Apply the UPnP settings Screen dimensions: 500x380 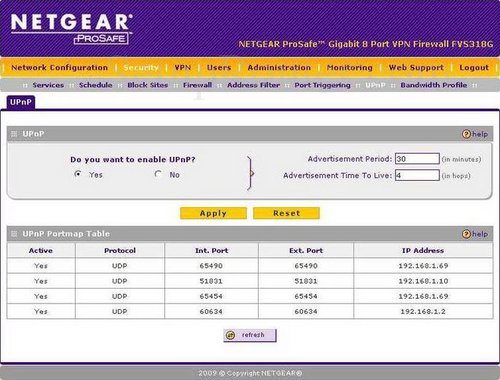tap(213, 213)
